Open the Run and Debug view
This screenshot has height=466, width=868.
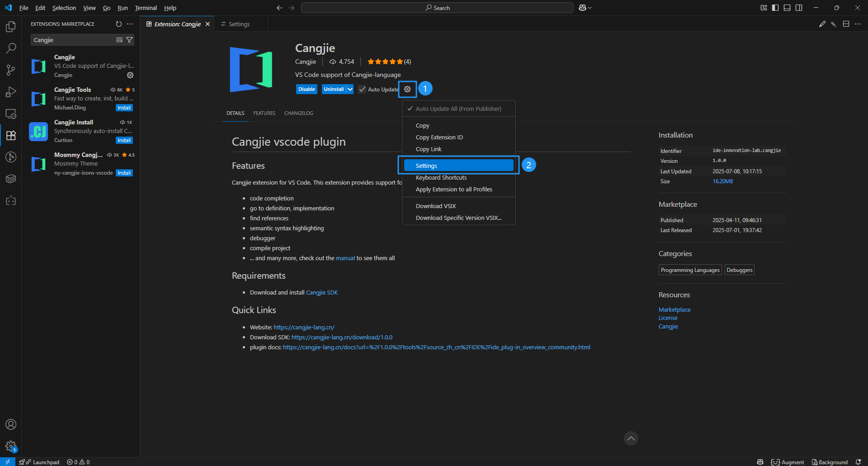click(11, 92)
